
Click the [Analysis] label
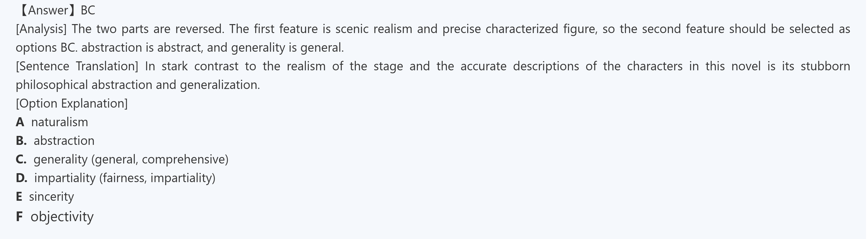(41, 29)
